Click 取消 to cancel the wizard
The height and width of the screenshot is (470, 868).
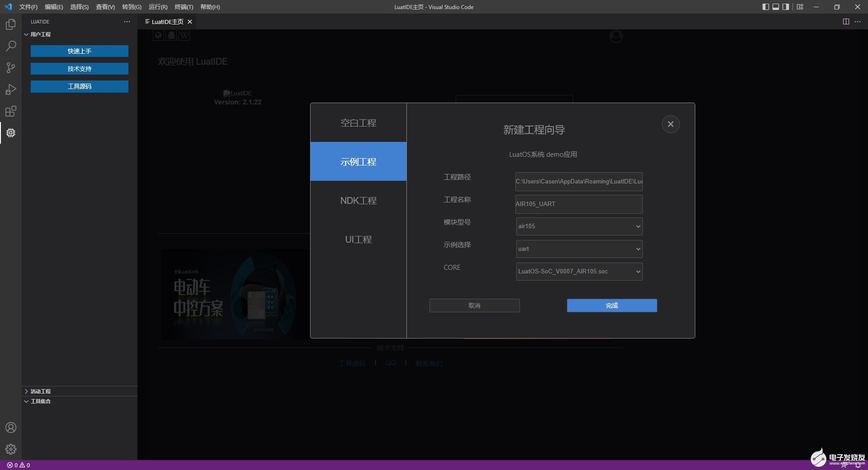[x=474, y=305]
